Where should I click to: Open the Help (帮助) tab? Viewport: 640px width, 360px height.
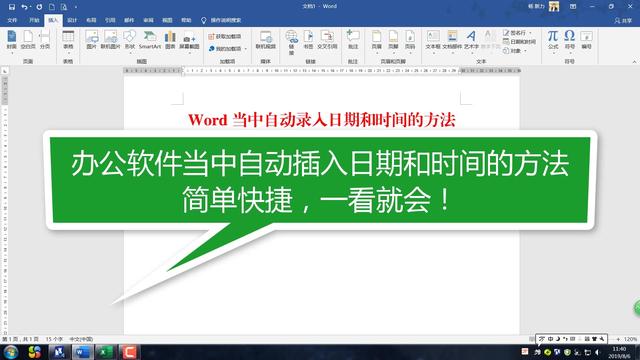pos(186,20)
